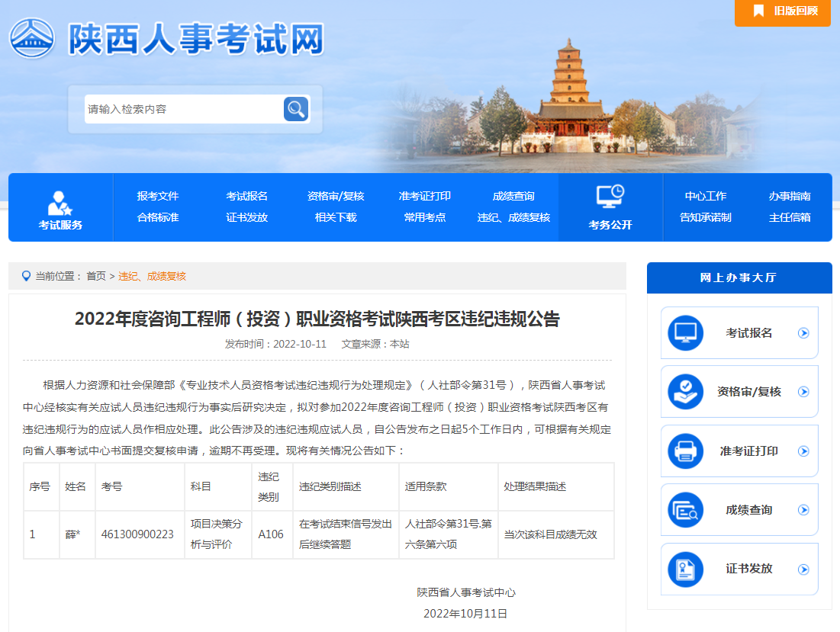Screen dimensions: 840x632
Task: Click the arrow beside 证书发放 sidebar item
Action: [803, 569]
